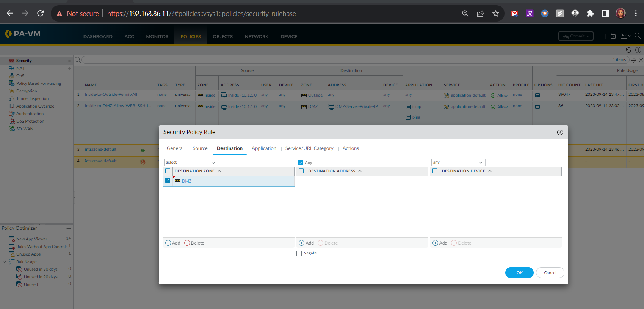Open the NAT policies sidebar item
Image resolution: width=644 pixels, height=309 pixels.
tap(20, 68)
